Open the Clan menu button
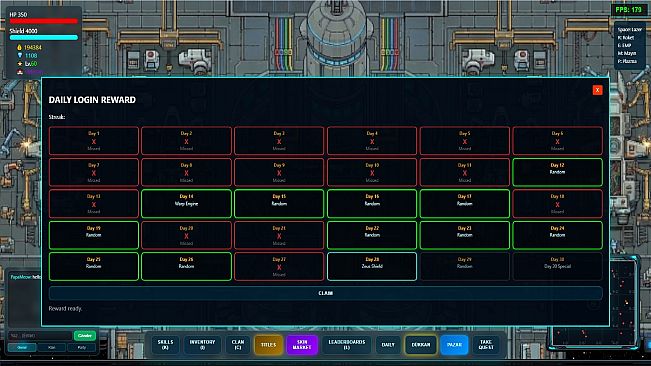This screenshot has height=366, width=651. (x=238, y=345)
